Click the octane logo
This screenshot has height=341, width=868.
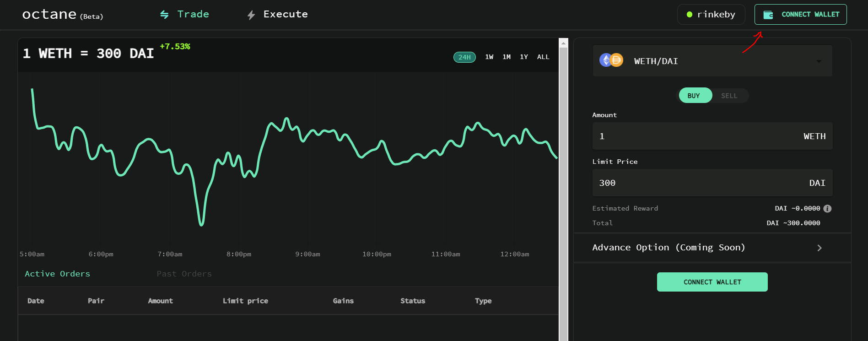49,15
